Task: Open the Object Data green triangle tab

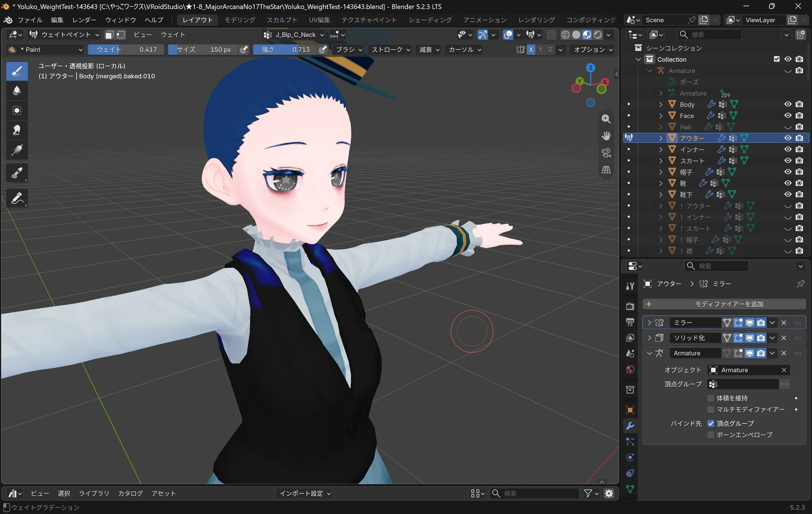Action: [x=630, y=489]
